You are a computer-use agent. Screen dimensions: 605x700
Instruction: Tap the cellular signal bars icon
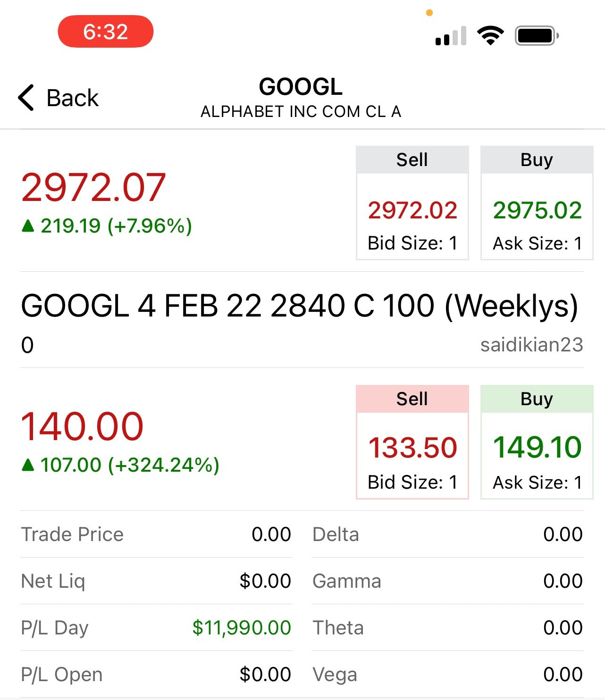point(451,36)
